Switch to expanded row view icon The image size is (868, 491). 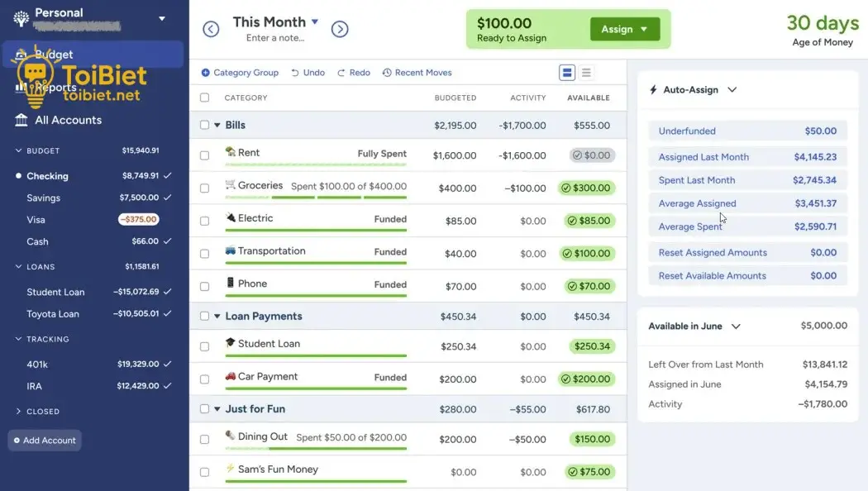[x=567, y=73]
